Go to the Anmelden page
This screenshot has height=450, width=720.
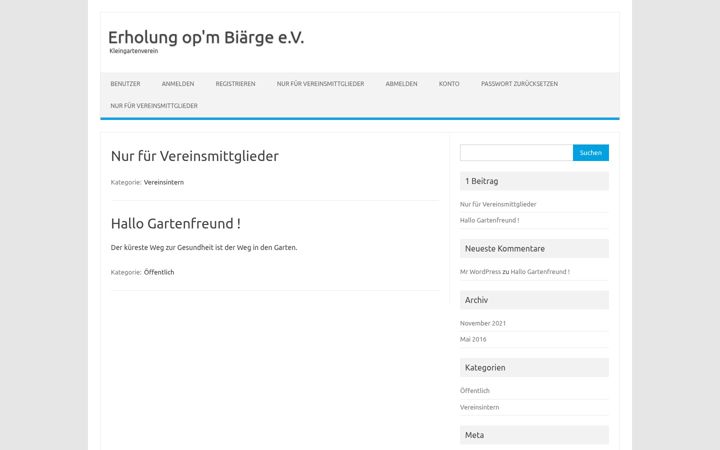coord(178,84)
